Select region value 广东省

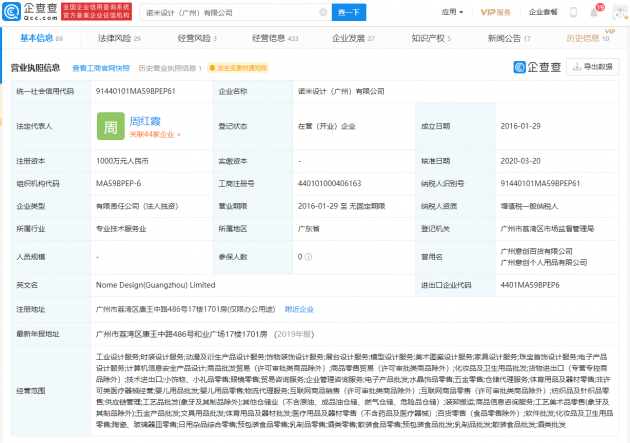pos(309,229)
